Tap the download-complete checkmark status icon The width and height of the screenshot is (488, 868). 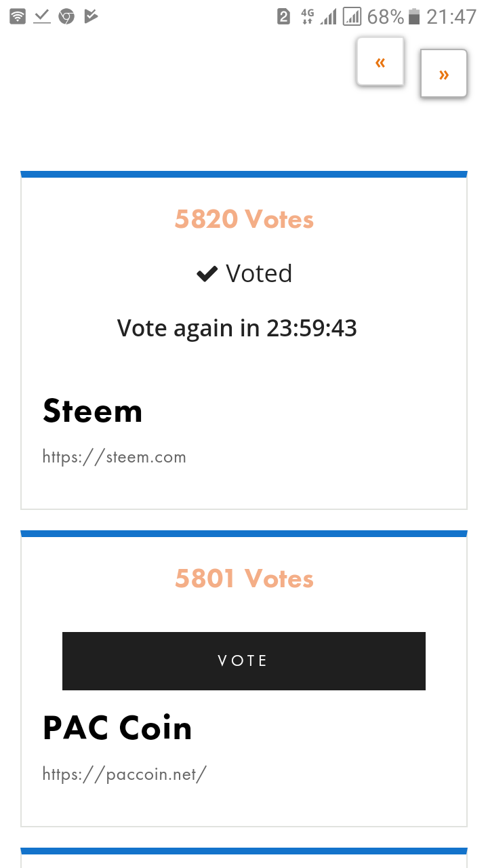pyautogui.click(x=42, y=16)
